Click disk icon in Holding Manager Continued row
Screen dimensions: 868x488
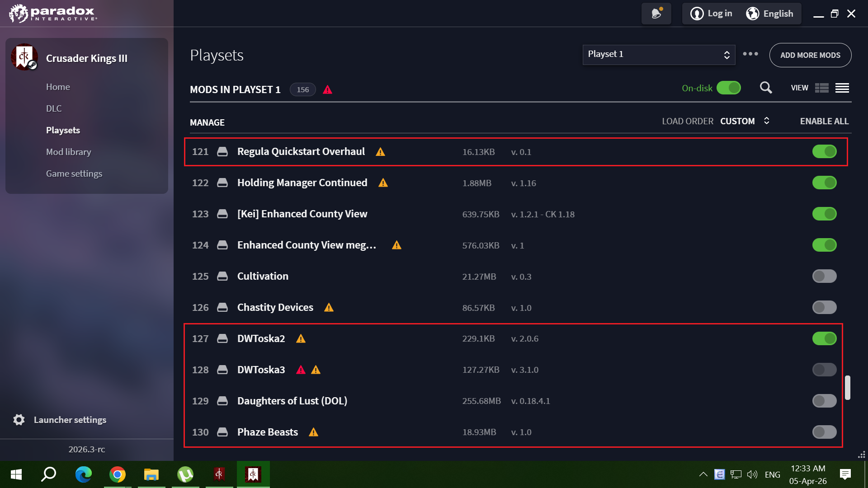coord(222,183)
